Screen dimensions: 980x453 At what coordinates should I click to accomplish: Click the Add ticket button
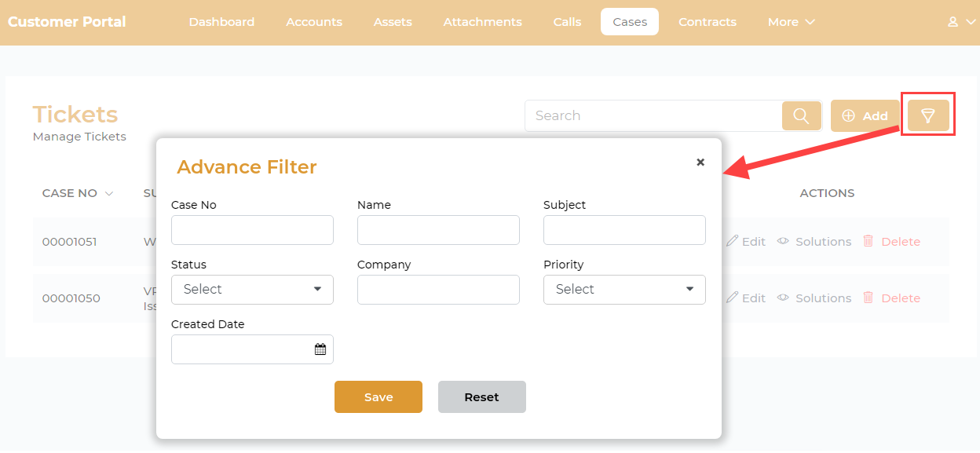[865, 116]
